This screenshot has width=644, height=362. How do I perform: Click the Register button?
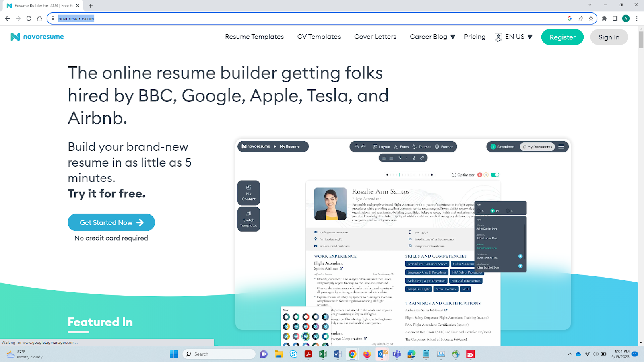pos(562,37)
